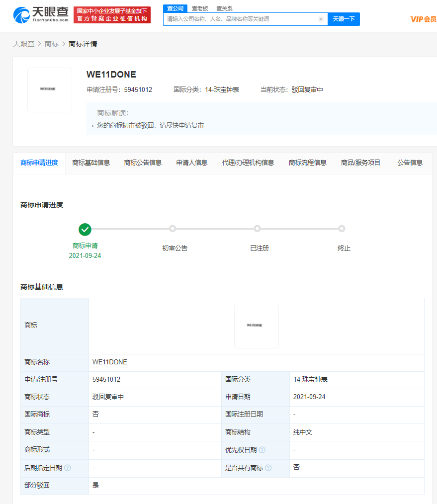Viewport: 437px width, 504px height.
Task: Click the 国际商标 value 否
Action: coord(95,414)
